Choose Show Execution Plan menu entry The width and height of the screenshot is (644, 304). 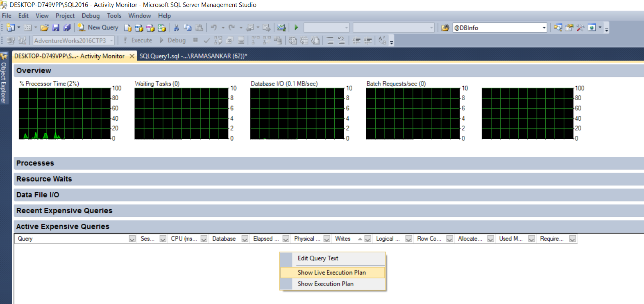tap(332, 284)
